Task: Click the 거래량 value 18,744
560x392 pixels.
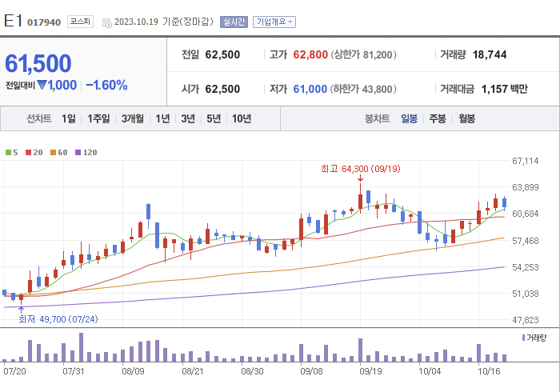Action: [x=490, y=54]
